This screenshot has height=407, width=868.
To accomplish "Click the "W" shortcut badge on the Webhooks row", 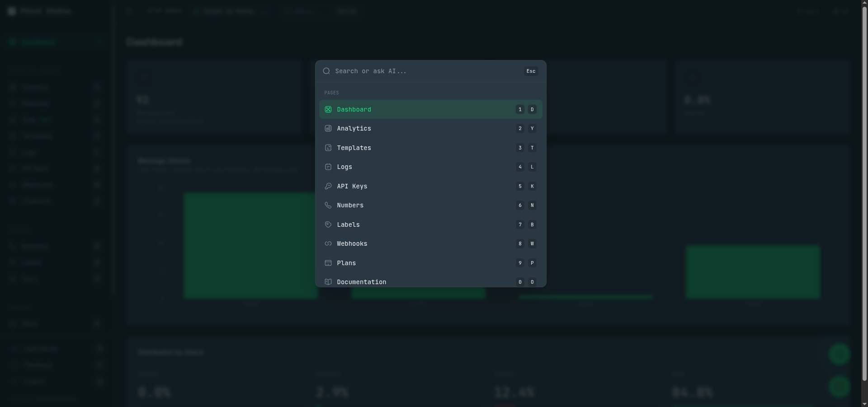I will 532,243.
